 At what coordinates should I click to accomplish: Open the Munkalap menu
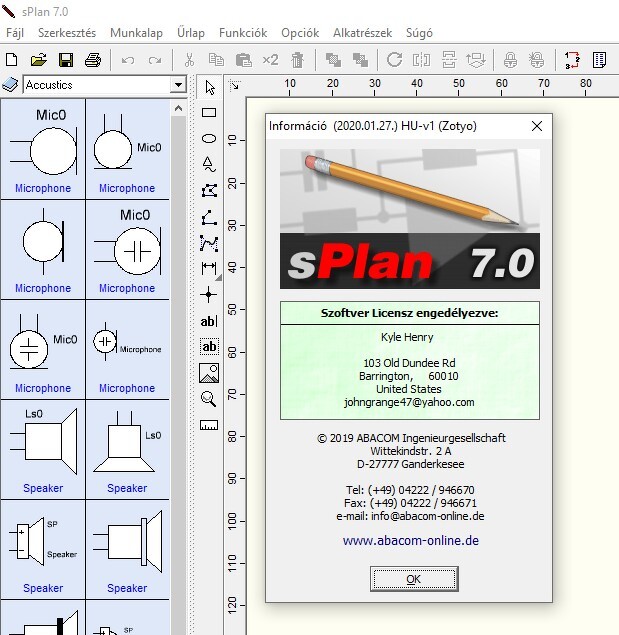(x=137, y=33)
